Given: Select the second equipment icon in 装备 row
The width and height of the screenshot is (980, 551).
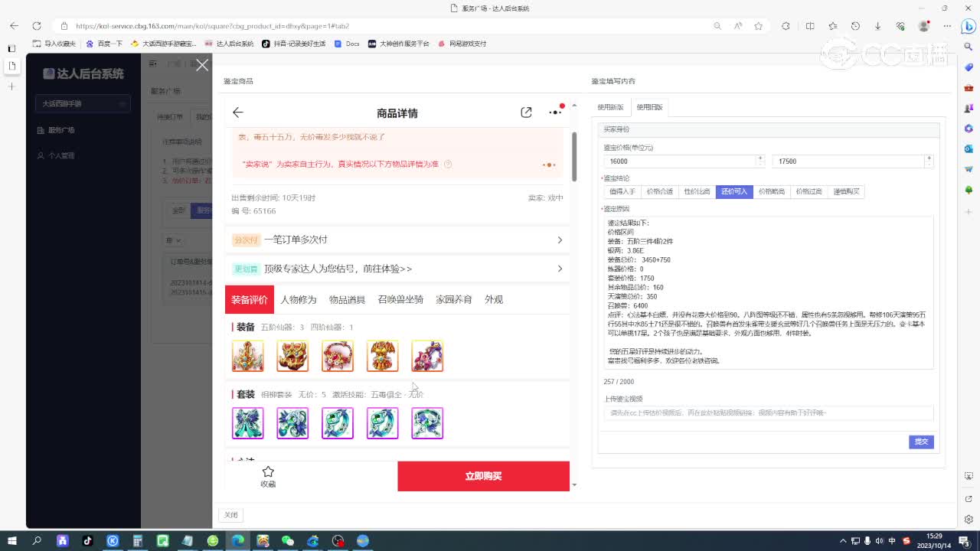Looking at the screenshot, I should click(x=292, y=356).
